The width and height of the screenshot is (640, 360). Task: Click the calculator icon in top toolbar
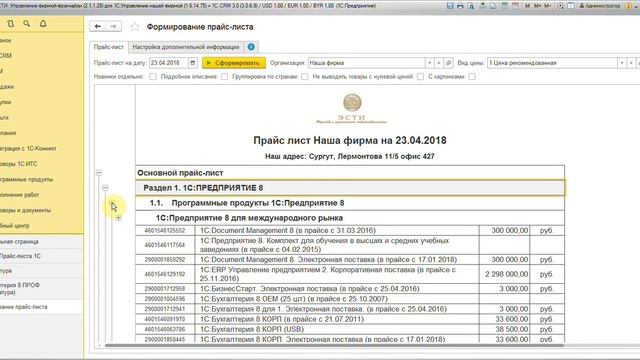point(504,6)
